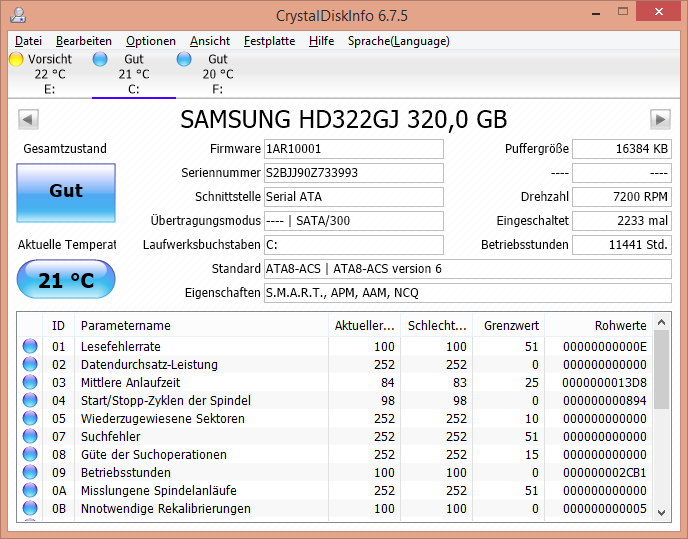Open the Optionen menu

point(151,41)
